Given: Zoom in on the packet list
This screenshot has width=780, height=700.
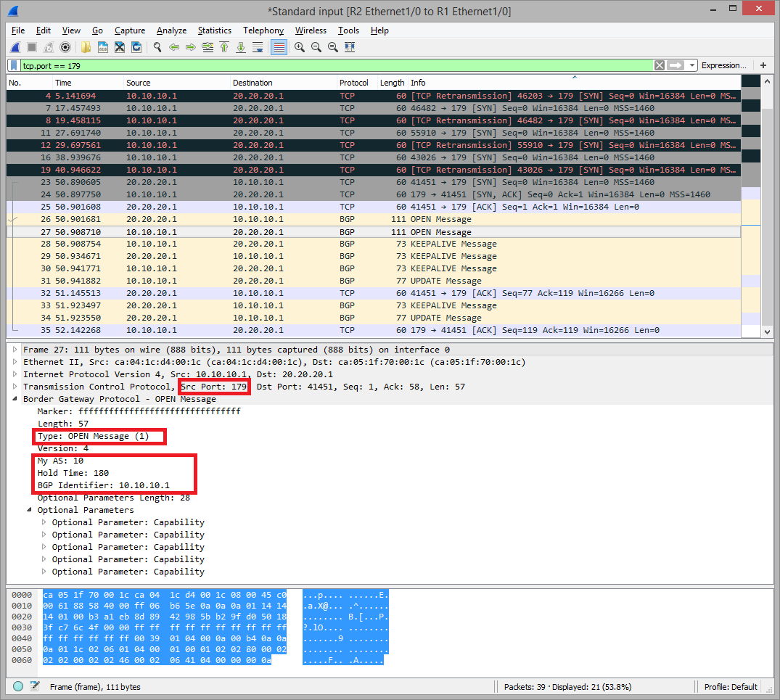Looking at the screenshot, I should 299,47.
